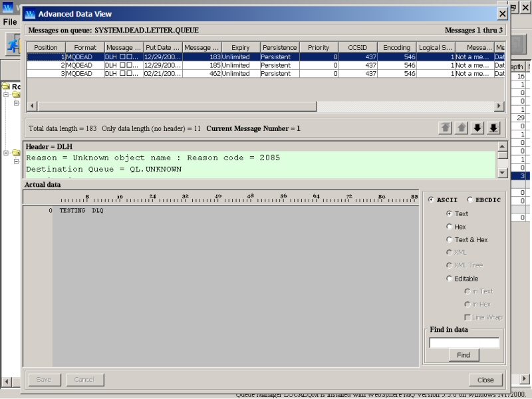
Task: Click the main window app icon
Action: pos(7,7)
